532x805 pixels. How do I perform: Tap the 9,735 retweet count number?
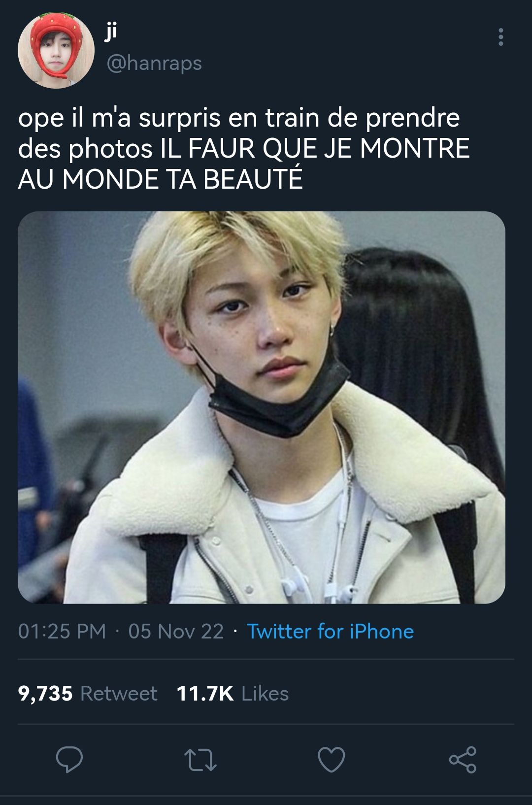click(x=45, y=694)
